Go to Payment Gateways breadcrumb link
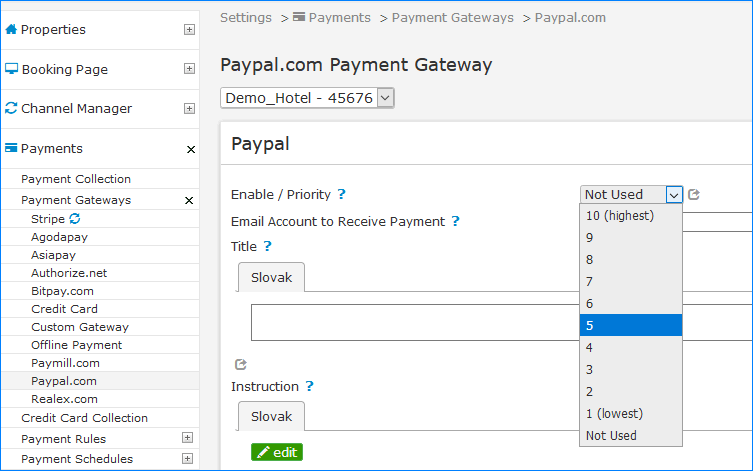This screenshot has height=471, width=753. [x=452, y=18]
